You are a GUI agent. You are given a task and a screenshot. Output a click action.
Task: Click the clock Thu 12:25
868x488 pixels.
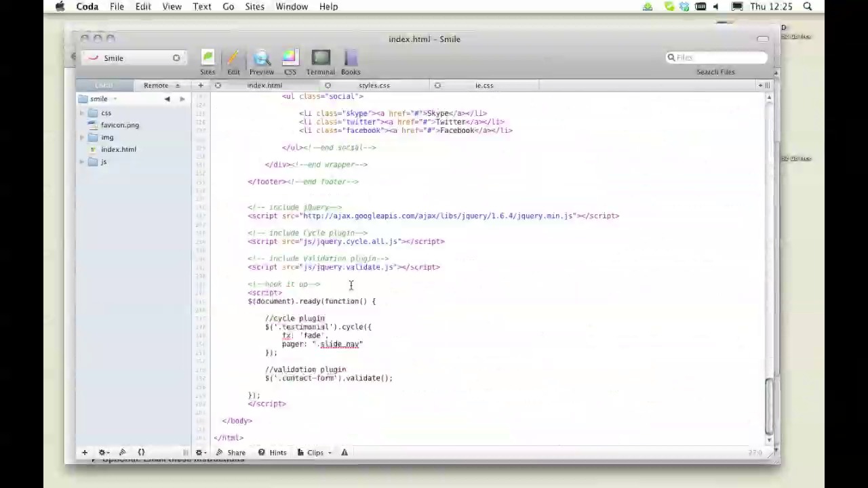[x=772, y=7]
